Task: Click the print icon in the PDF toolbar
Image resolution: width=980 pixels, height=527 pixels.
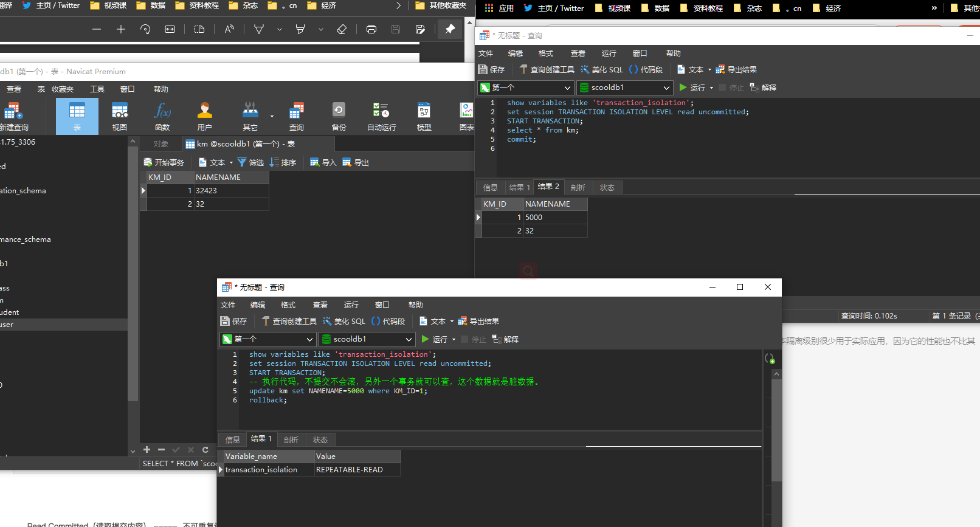Action: tap(371, 29)
